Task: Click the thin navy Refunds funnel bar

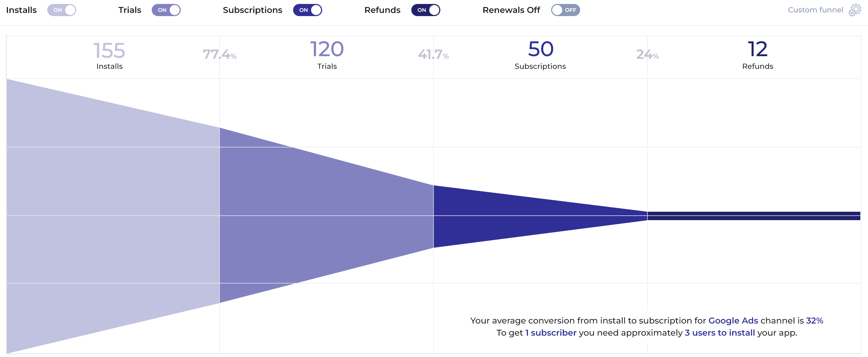Action: click(754, 216)
